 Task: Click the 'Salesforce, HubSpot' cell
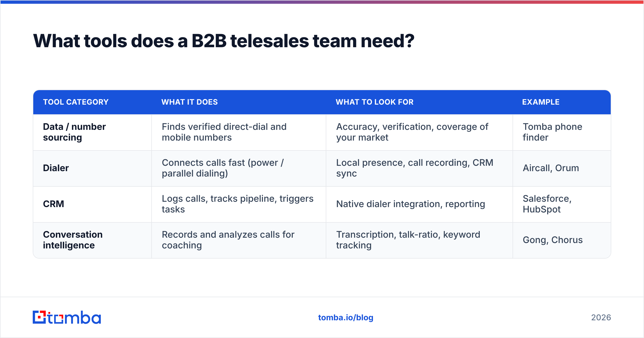point(562,204)
